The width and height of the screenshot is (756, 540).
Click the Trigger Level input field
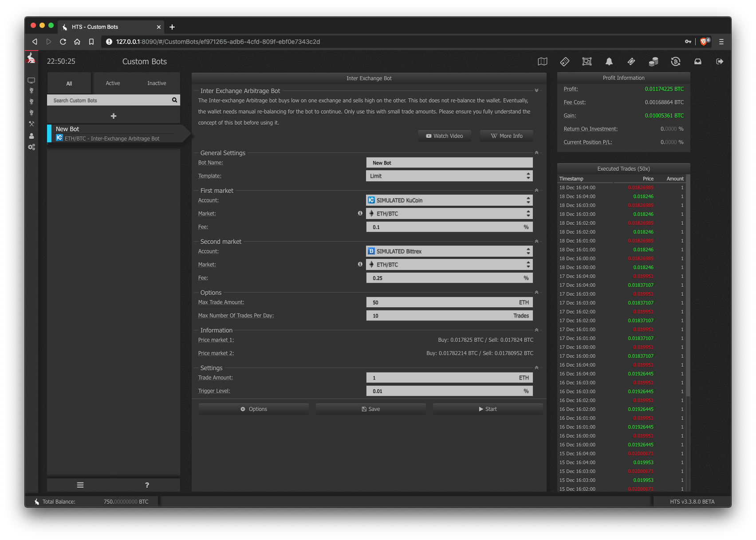pos(449,391)
